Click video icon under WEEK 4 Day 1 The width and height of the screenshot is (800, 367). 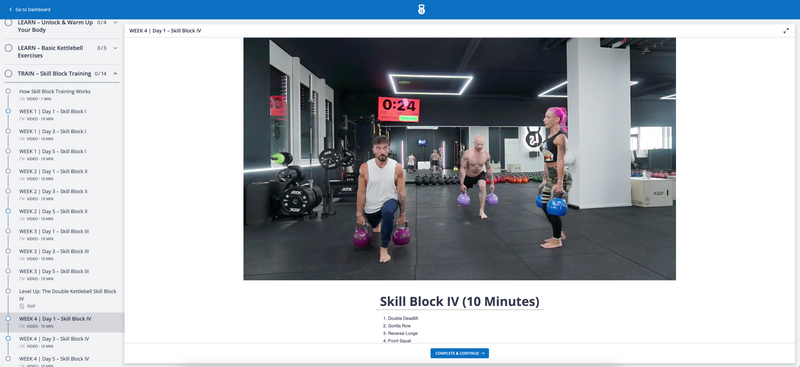(22, 326)
